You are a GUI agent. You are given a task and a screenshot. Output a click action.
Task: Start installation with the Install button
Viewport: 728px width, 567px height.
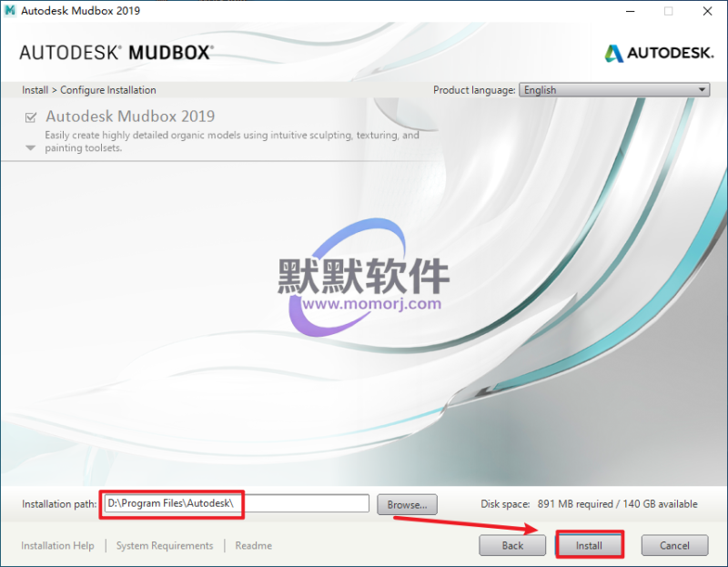click(589, 545)
